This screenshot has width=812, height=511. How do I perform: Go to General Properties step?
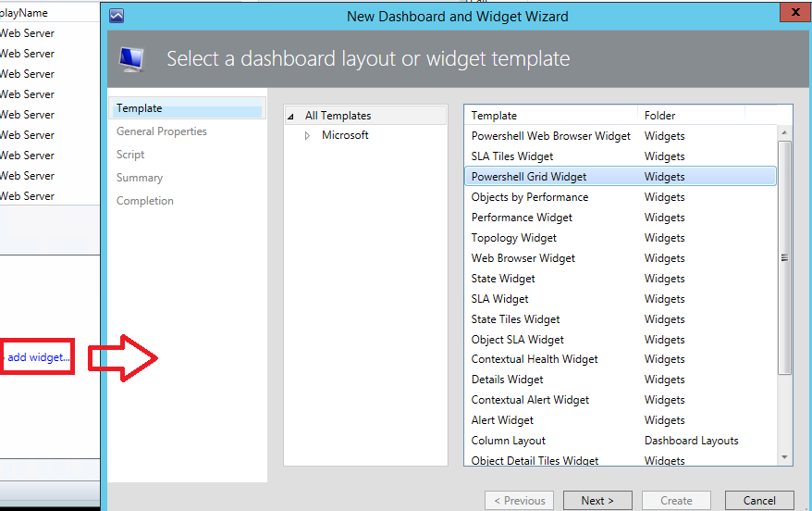point(162,131)
